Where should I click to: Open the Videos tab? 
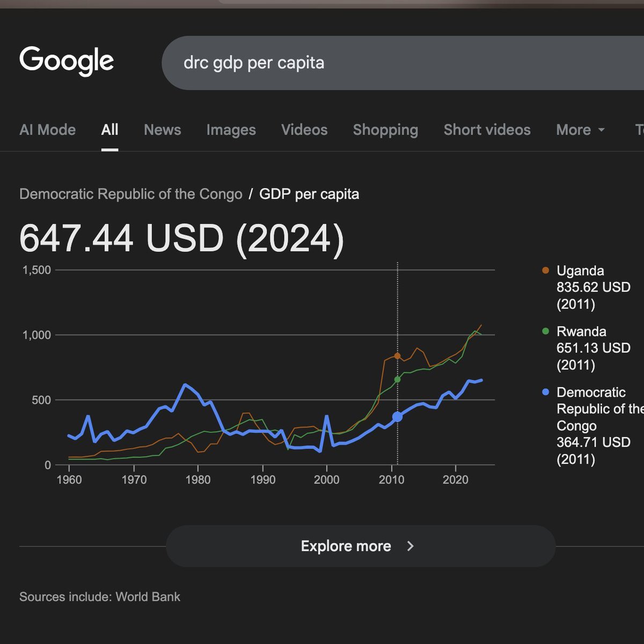304,130
